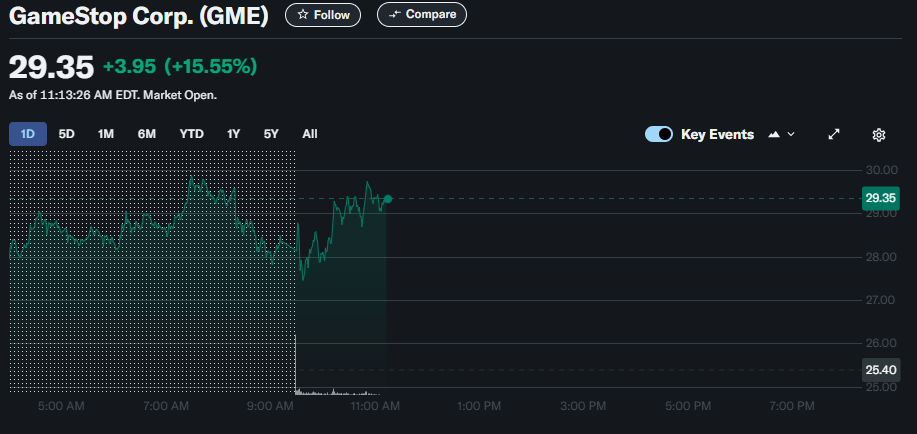Select the 1Y time range
This screenshot has height=434, width=917.
coord(233,134)
